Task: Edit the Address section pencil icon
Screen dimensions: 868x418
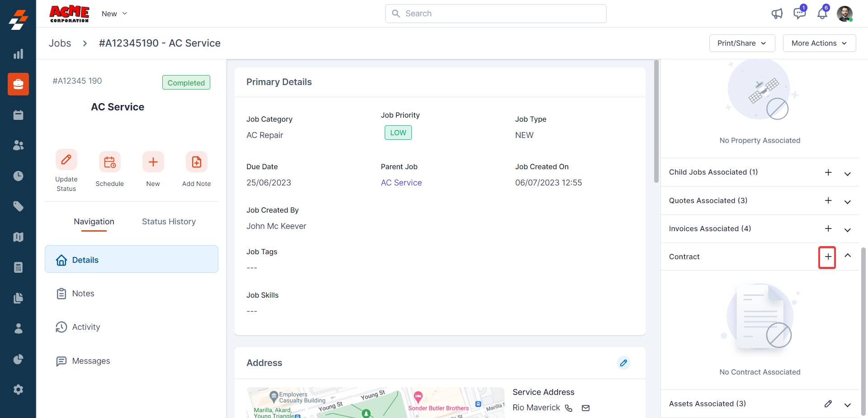Action: (623, 363)
